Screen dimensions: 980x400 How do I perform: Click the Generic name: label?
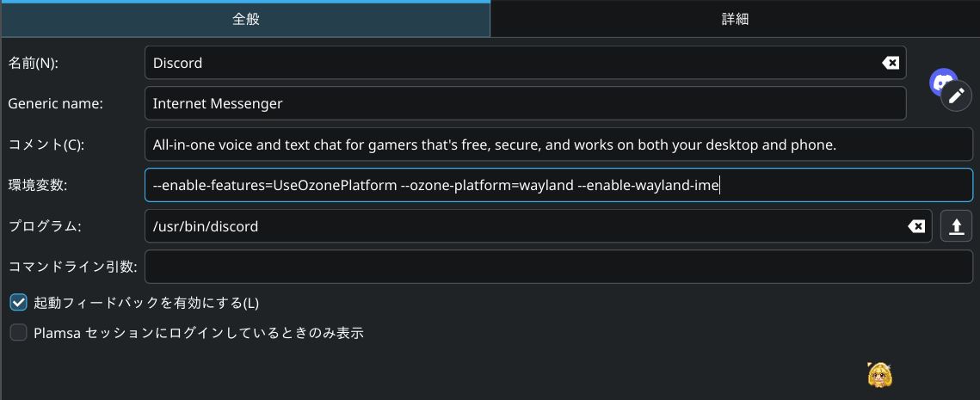[x=55, y=103]
